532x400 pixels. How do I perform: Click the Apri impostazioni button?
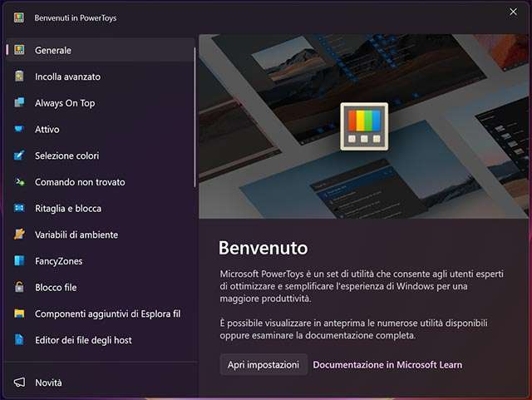[264, 364]
